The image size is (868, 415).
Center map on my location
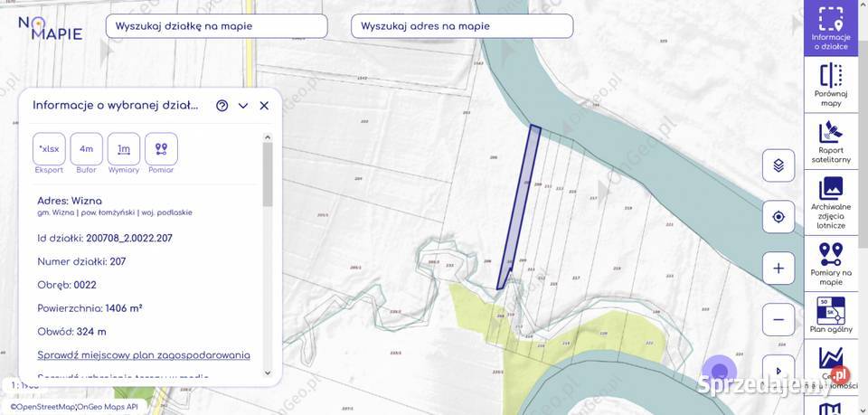pyautogui.click(x=778, y=217)
